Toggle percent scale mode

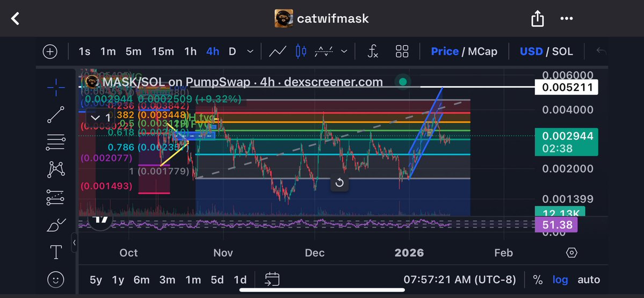tap(538, 280)
